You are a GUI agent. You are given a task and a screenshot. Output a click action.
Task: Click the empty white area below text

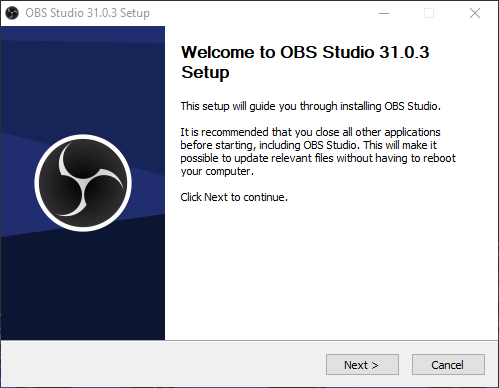[x=332, y=272]
